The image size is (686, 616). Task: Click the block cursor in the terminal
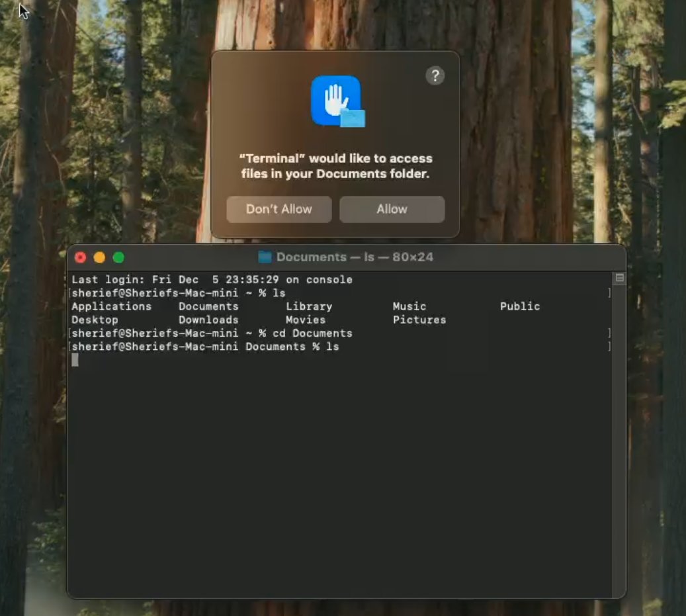(x=75, y=359)
